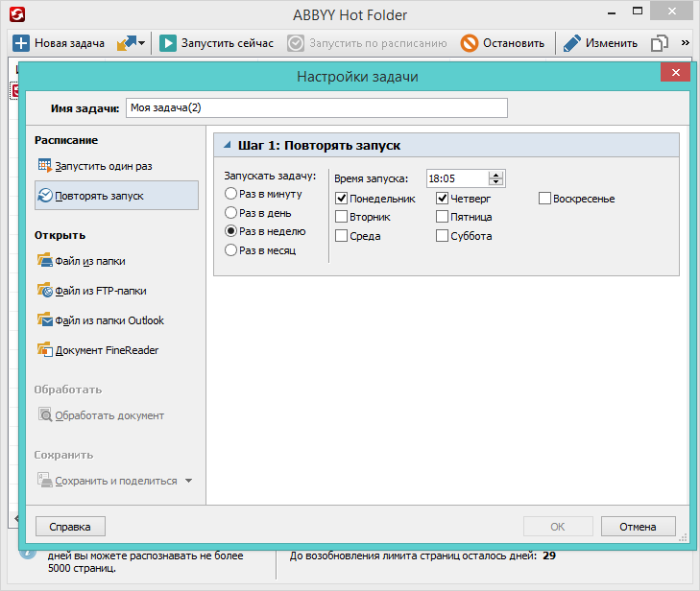Select Раз в день radio button

(230, 212)
